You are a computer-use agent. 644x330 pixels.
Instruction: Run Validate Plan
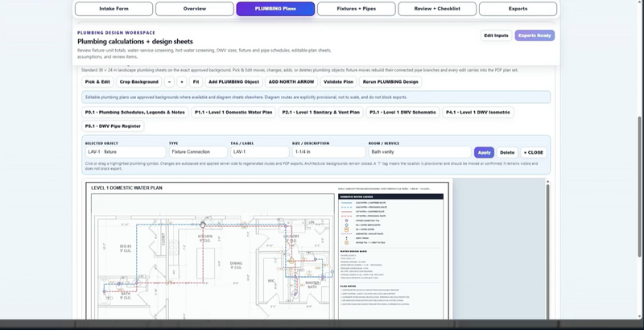(338, 81)
